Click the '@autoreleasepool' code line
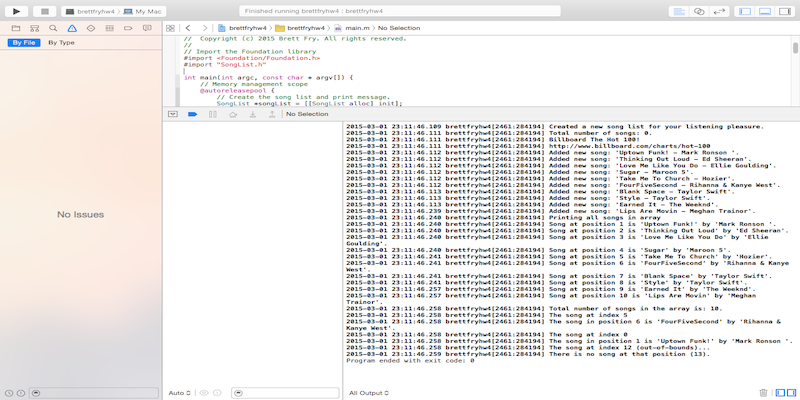The height and width of the screenshot is (400, 800). 237,90
